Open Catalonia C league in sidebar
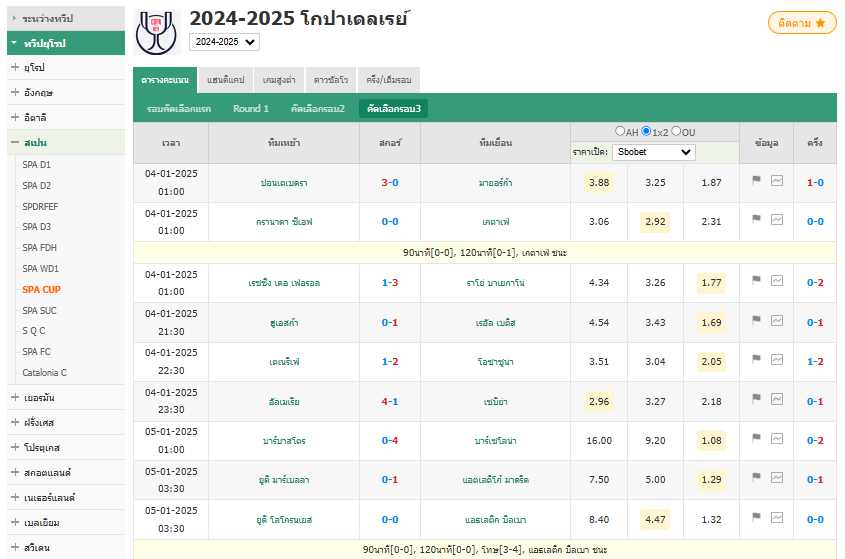The height and width of the screenshot is (559, 845). (x=44, y=372)
